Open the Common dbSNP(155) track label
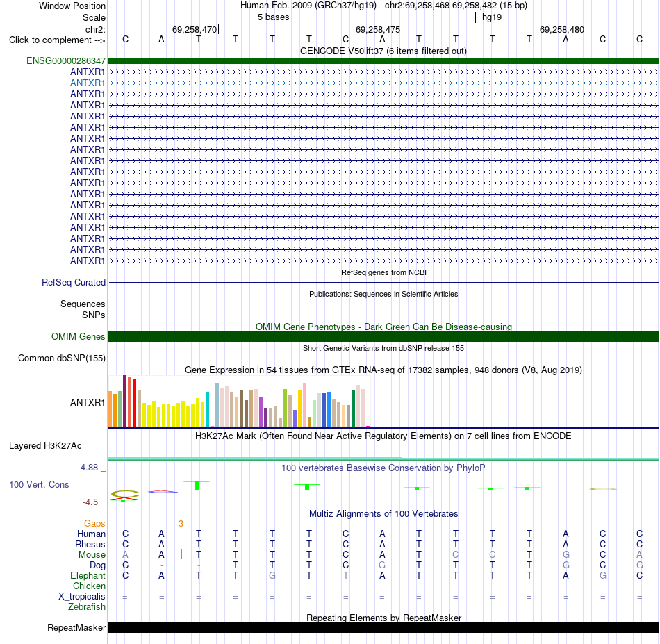The image size is (660, 644). 62,358
